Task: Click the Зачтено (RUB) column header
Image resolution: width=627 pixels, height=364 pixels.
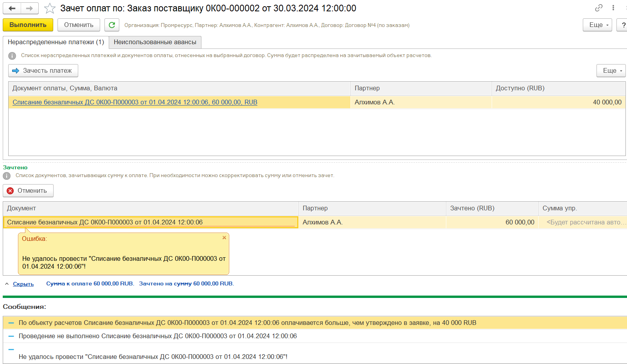Action: point(492,208)
